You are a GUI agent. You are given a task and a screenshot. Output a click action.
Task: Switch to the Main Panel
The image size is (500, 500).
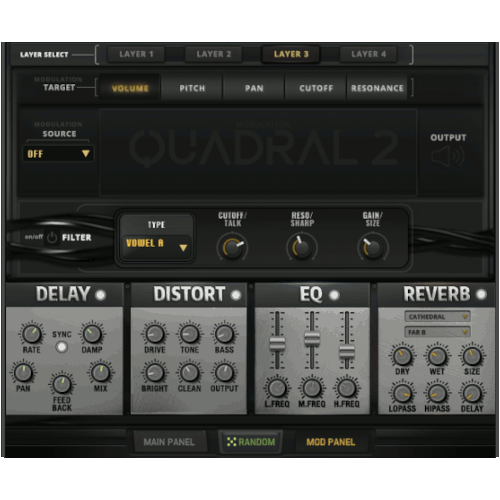(169, 442)
